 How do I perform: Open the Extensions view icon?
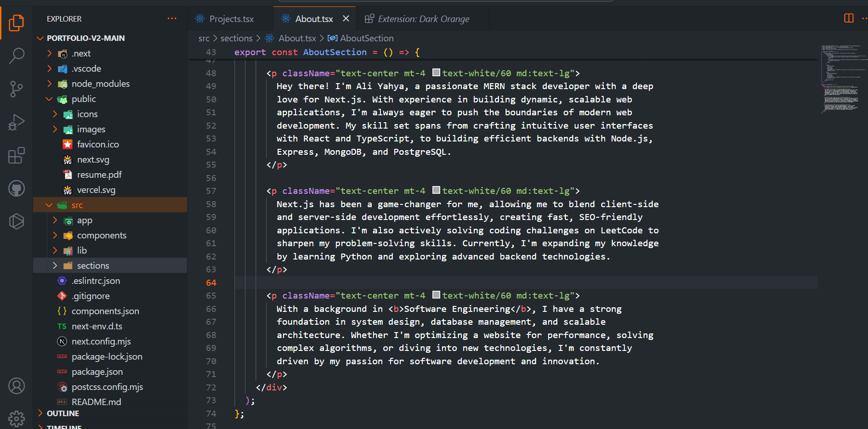(x=17, y=156)
